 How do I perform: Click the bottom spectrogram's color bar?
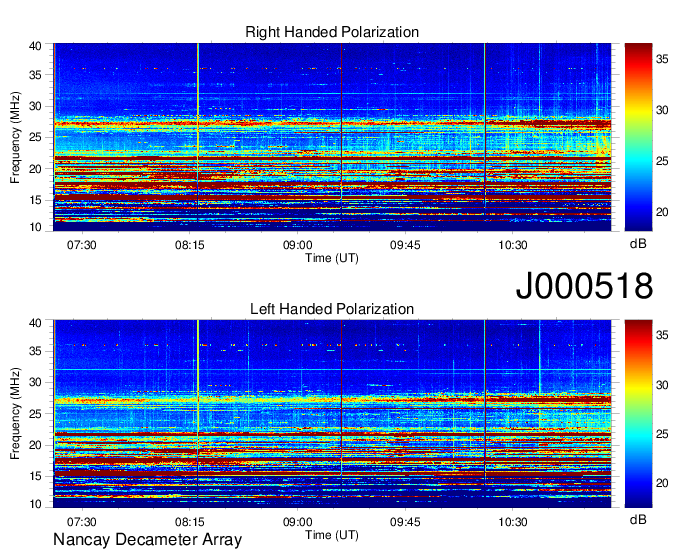638,414
